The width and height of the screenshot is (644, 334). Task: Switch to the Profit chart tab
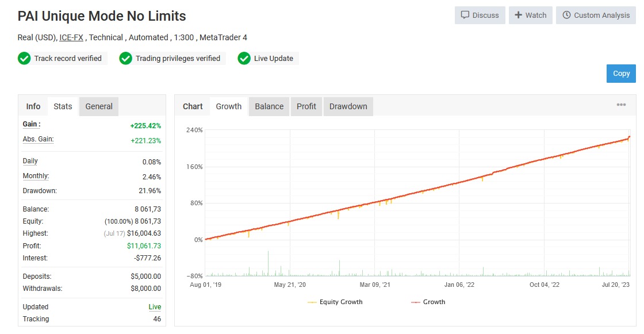tap(306, 106)
